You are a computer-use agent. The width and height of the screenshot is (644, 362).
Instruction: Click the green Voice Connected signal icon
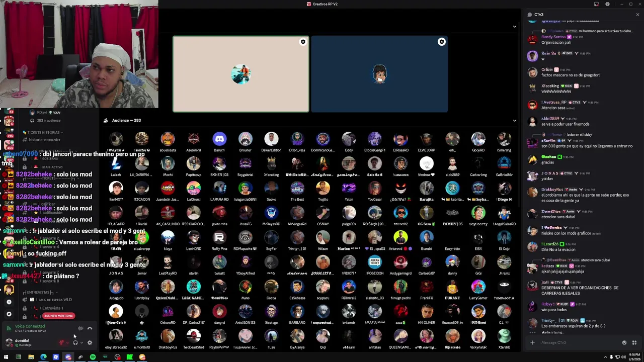tap(9, 328)
